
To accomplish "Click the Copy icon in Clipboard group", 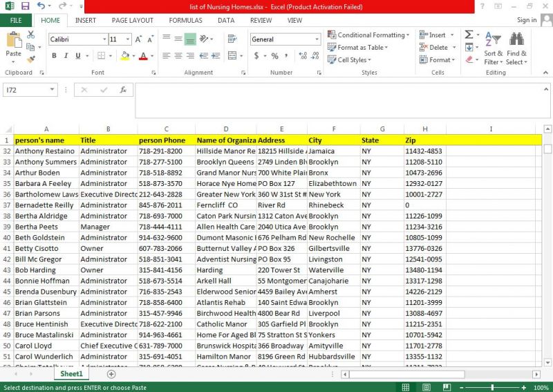I will (30, 47).
